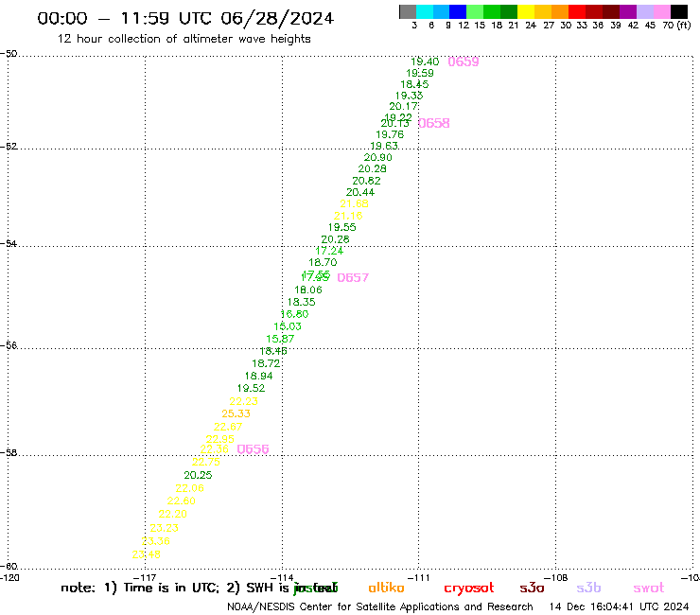Click the 22.67 data label
700x615 pixels.
click(228, 427)
